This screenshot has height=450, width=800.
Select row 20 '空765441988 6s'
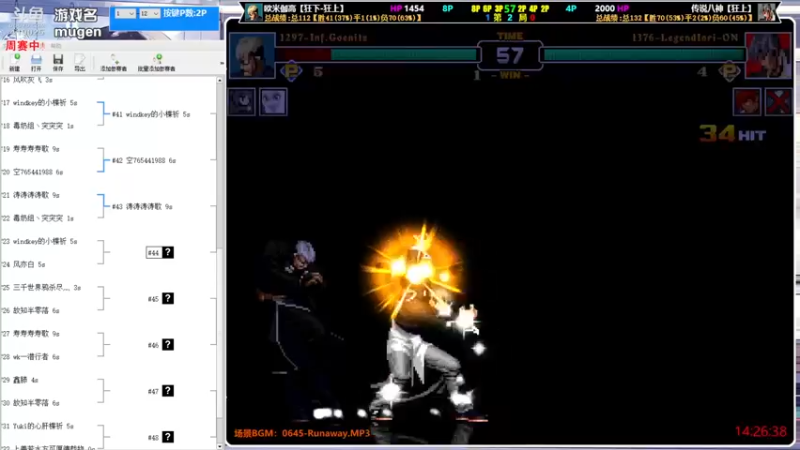pyautogui.click(x=32, y=172)
